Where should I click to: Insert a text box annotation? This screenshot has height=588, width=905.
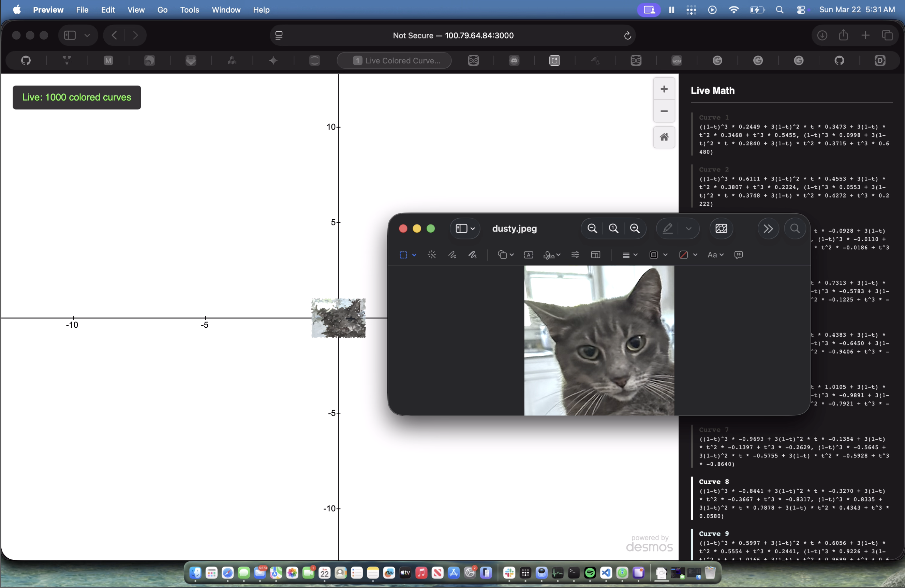pyautogui.click(x=529, y=255)
